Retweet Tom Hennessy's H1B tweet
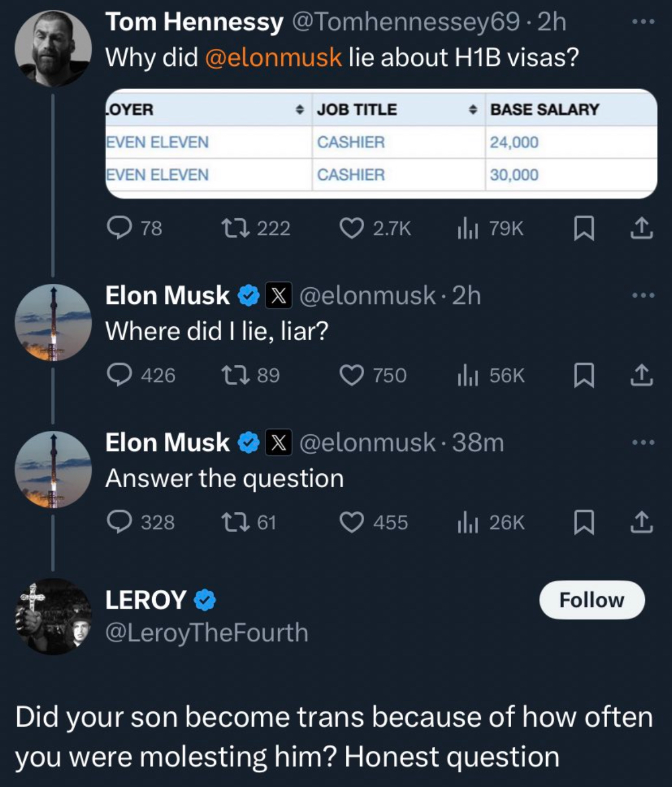The image size is (672, 787). pyautogui.click(x=234, y=229)
